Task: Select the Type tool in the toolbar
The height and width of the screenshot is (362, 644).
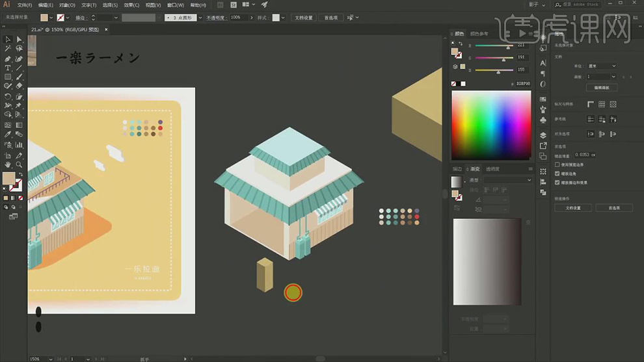Action: point(8,68)
